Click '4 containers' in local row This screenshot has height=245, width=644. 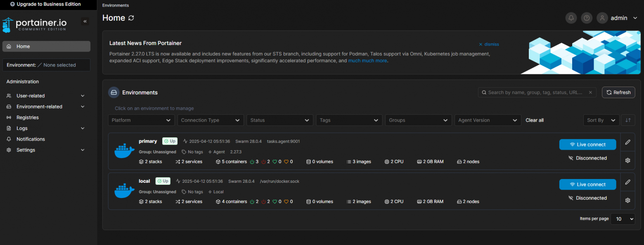point(231,202)
